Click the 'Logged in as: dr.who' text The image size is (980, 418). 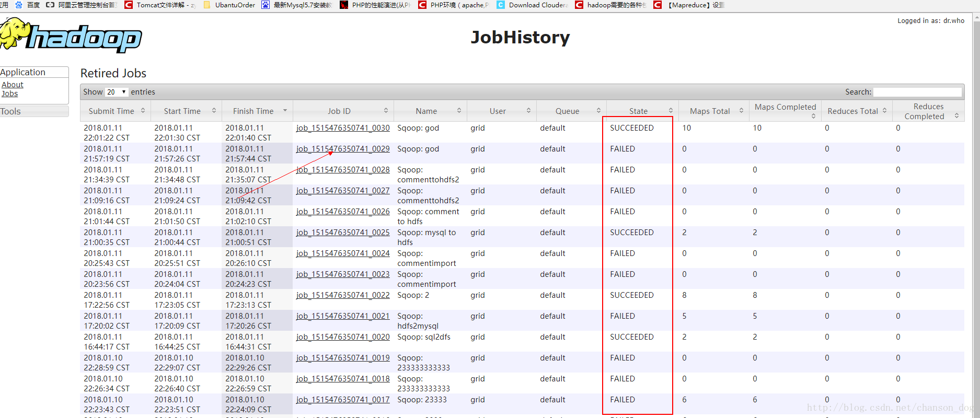pyautogui.click(x=931, y=21)
